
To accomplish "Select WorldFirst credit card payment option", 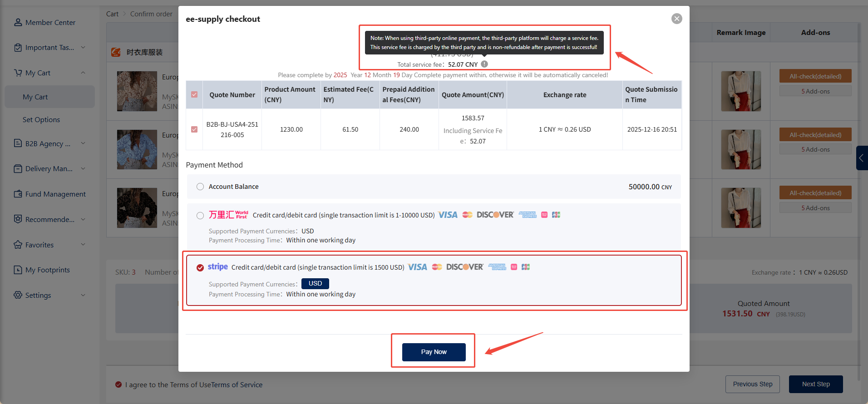I will click(x=200, y=216).
